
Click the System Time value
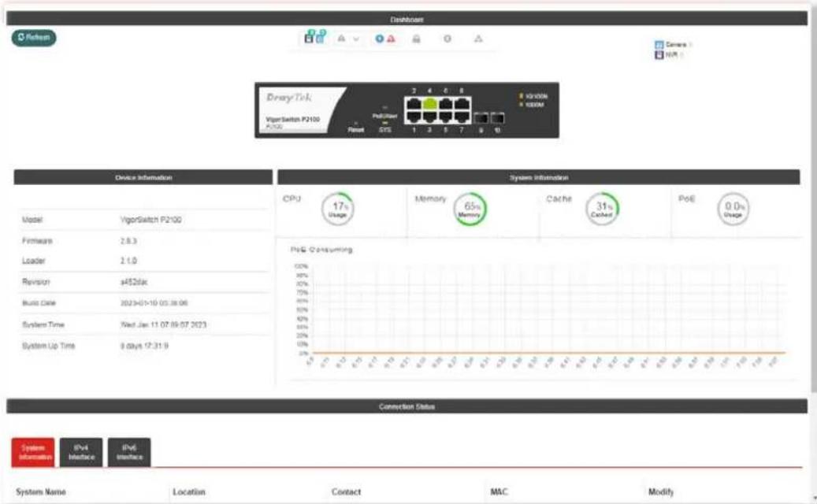(164, 325)
